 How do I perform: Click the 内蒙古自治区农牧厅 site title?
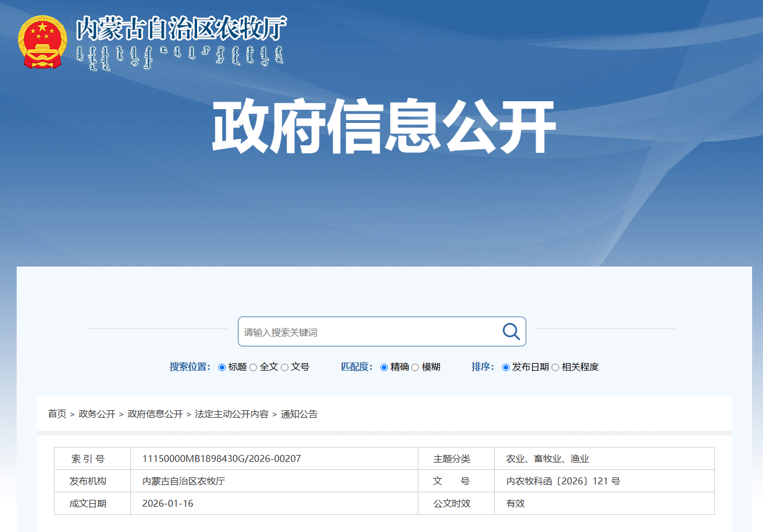point(181,29)
